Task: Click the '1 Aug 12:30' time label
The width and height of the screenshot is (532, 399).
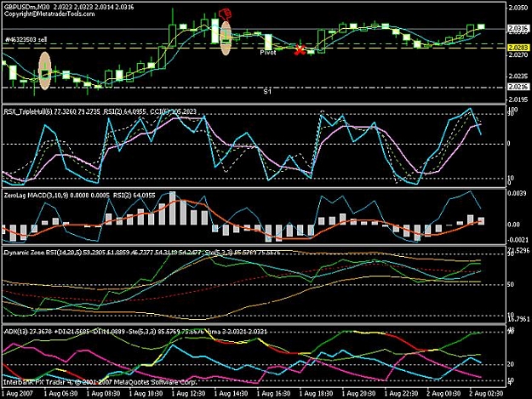Action: coord(188,394)
